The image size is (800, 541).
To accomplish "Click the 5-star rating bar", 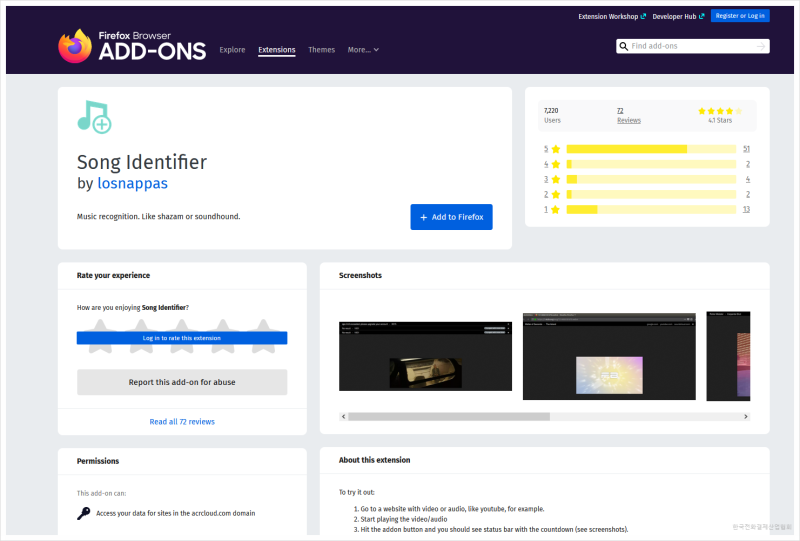I will click(x=651, y=149).
